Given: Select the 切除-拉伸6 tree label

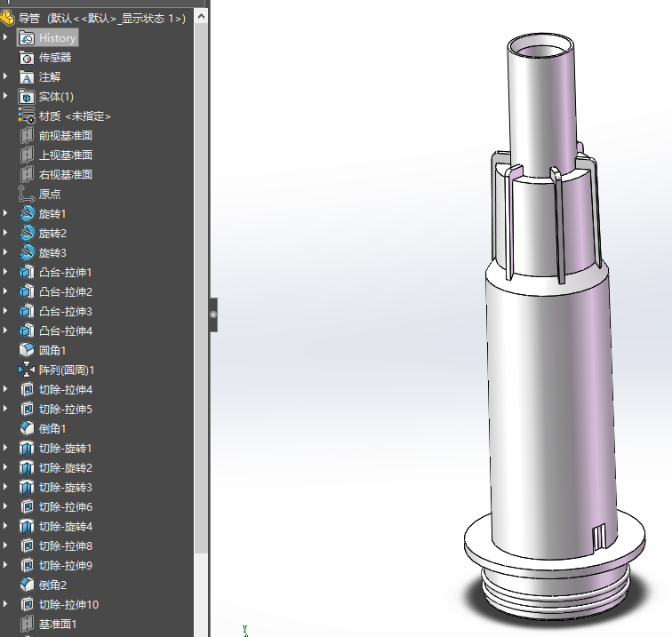Looking at the screenshot, I should click(x=66, y=507).
